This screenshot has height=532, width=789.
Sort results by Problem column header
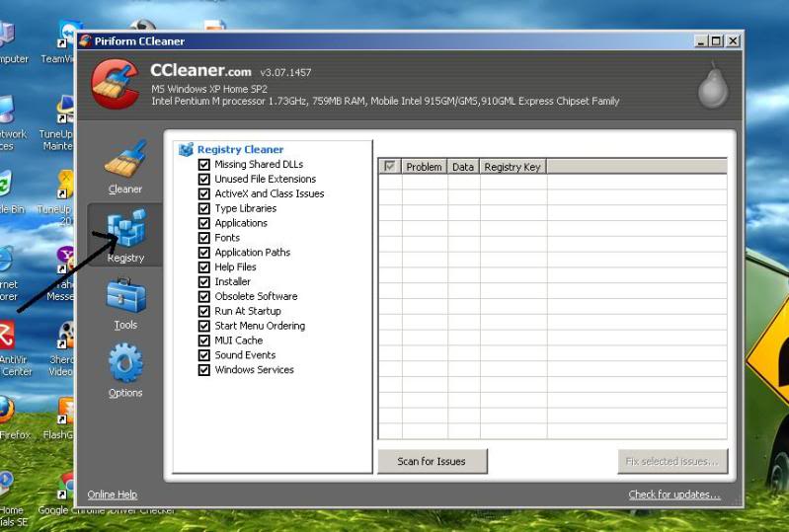click(424, 167)
